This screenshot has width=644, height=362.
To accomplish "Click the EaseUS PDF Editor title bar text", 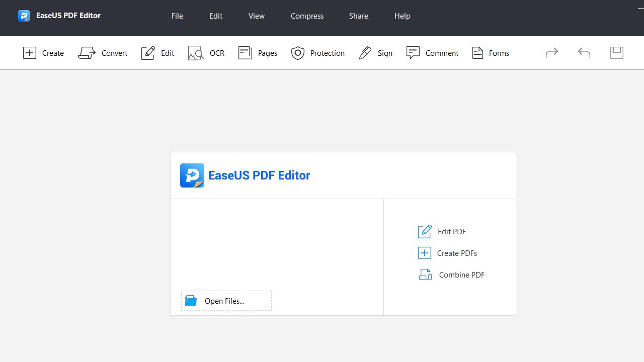I will coord(68,16).
